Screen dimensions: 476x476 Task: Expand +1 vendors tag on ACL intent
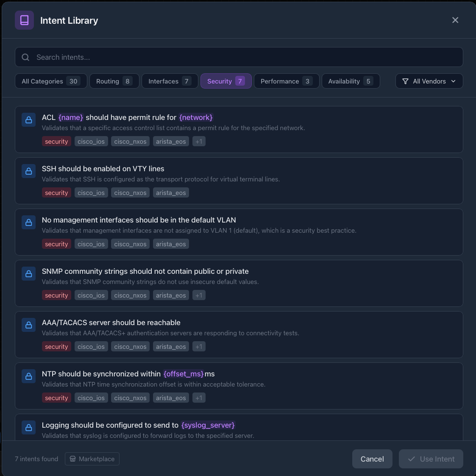click(199, 142)
